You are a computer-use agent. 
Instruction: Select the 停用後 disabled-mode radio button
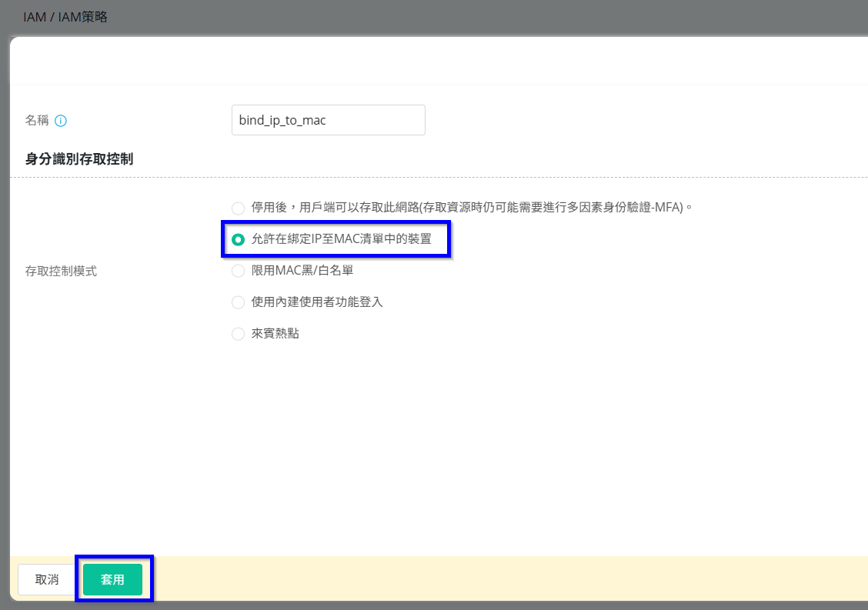238,208
